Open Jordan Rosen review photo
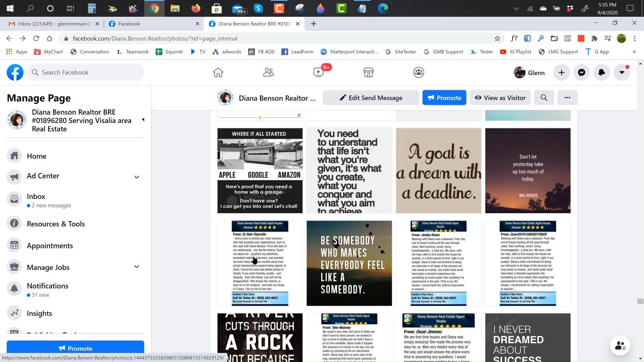The width and height of the screenshot is (644, 362). [438, 263]
